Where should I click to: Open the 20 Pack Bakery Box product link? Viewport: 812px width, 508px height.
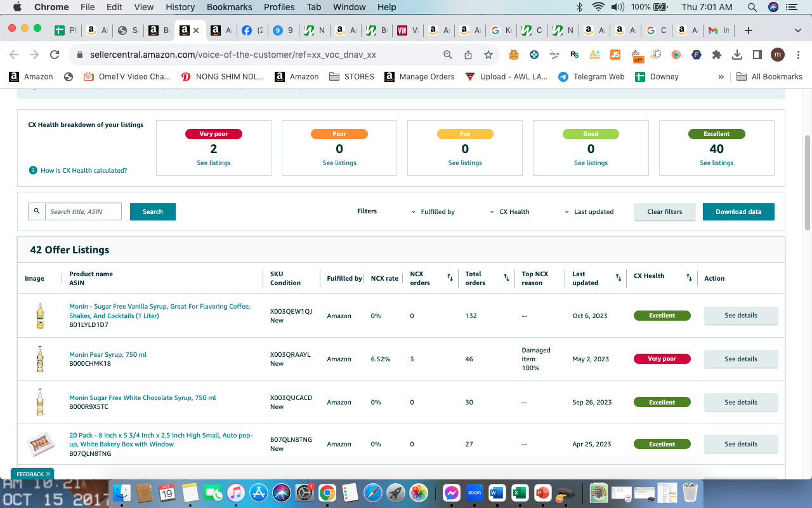click(x=161, y=439)
